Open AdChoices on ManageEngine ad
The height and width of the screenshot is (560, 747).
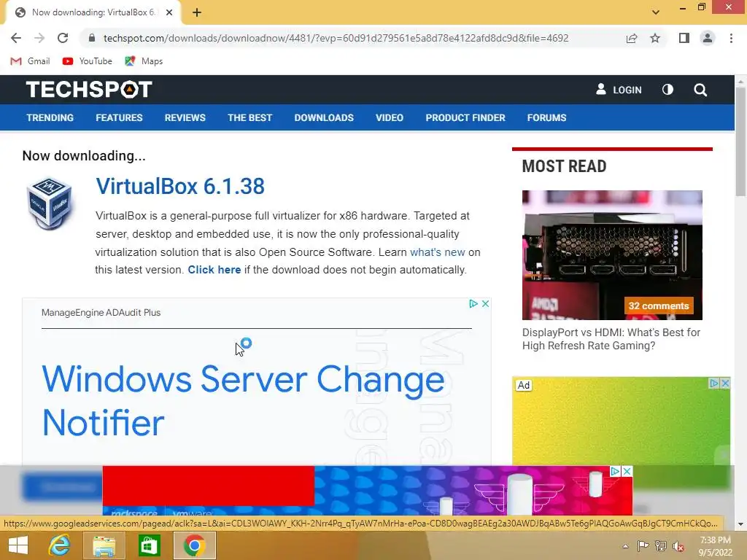click(473, 303)
